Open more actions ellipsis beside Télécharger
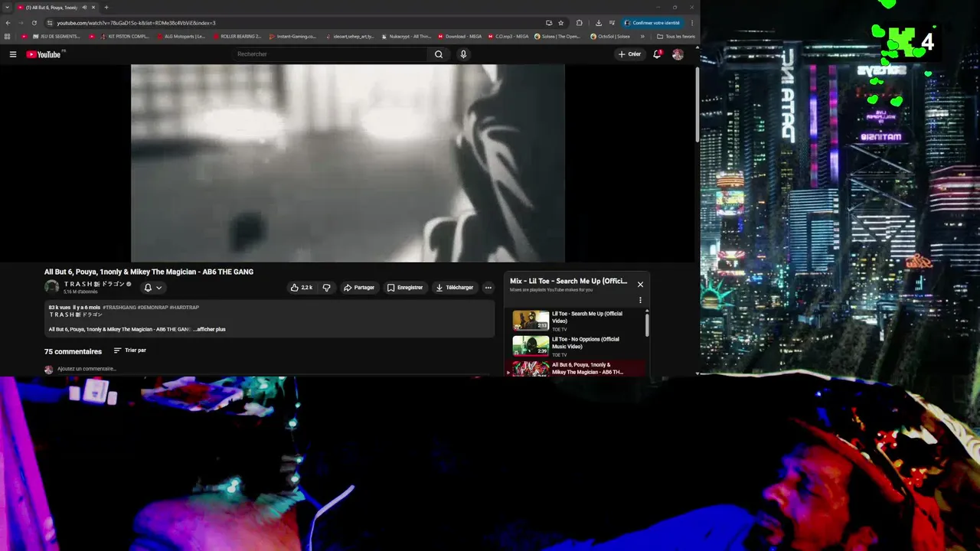 tap(488, 288)
